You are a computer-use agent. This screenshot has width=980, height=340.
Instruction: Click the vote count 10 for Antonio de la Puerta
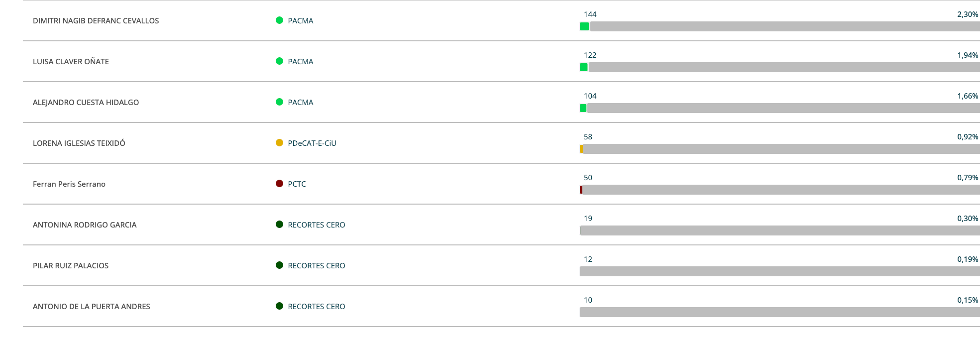pyautogui.click(x=588, y=300)
